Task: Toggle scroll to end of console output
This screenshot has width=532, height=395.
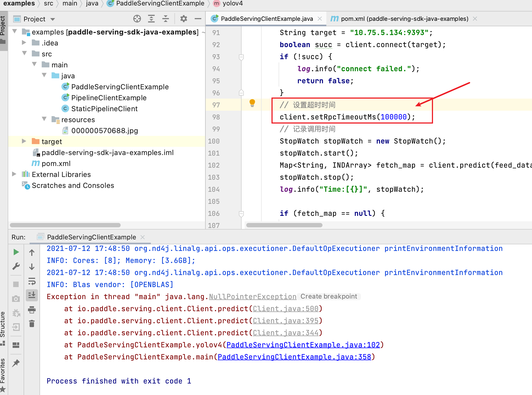Action: point(32,295)
